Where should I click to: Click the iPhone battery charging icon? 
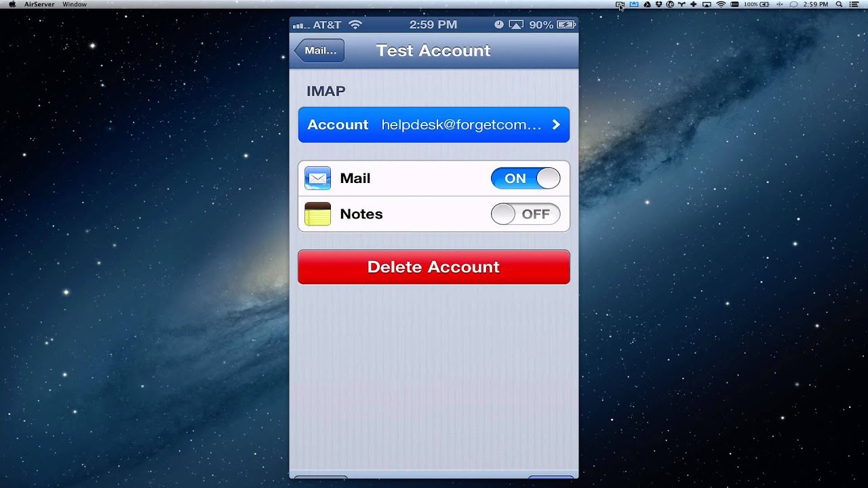click(x=566, y=25)
